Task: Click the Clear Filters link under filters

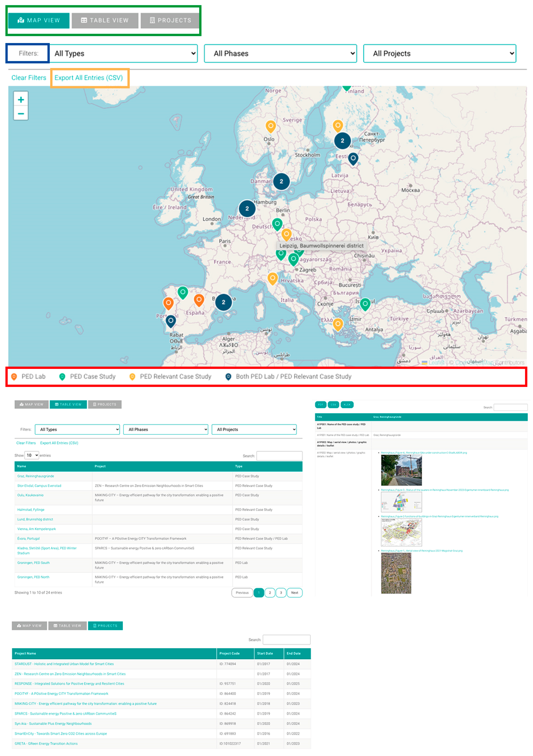Action: point(29,78)
